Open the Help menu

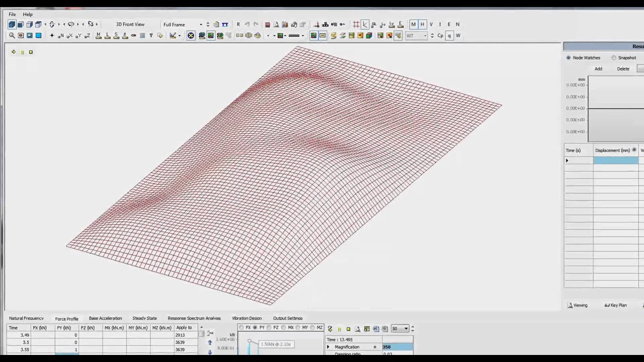pyautogui.click(x=28, y=14)
